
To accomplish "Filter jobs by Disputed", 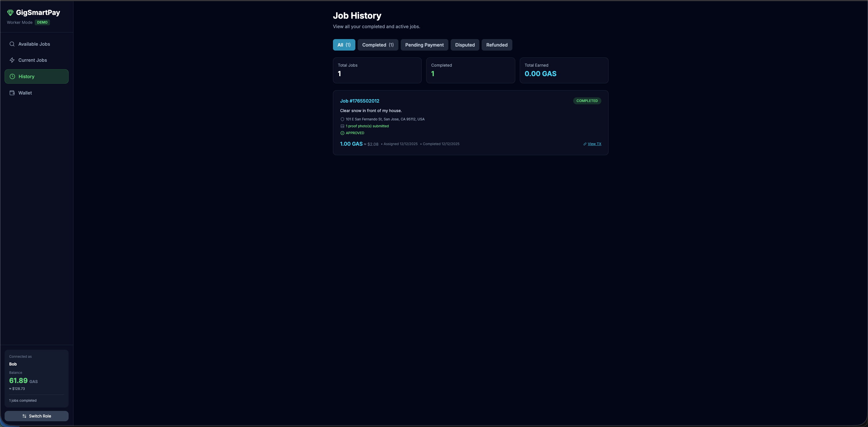I will click(465, 45).
